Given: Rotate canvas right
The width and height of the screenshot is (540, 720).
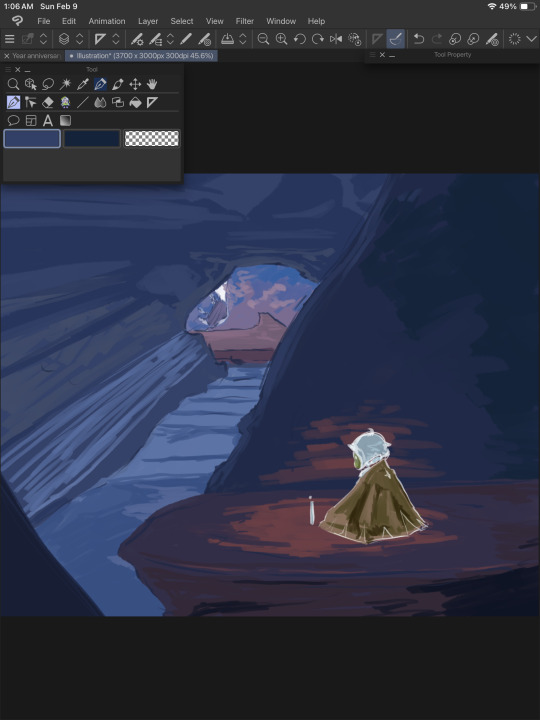Looking at the screenshot, I should (318, 39).
